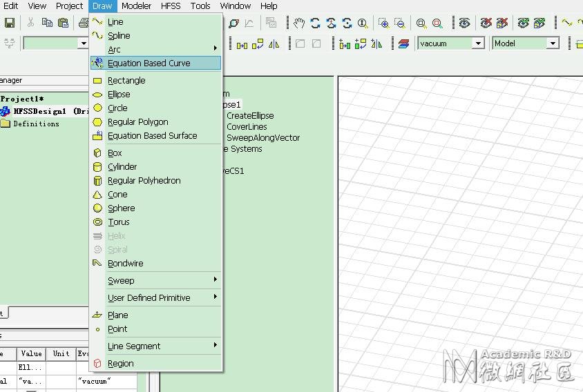Click the Mirror objects toolbar icon
Image resolution: width=583 pixels, height=392 pixels.
pos(274,44)
